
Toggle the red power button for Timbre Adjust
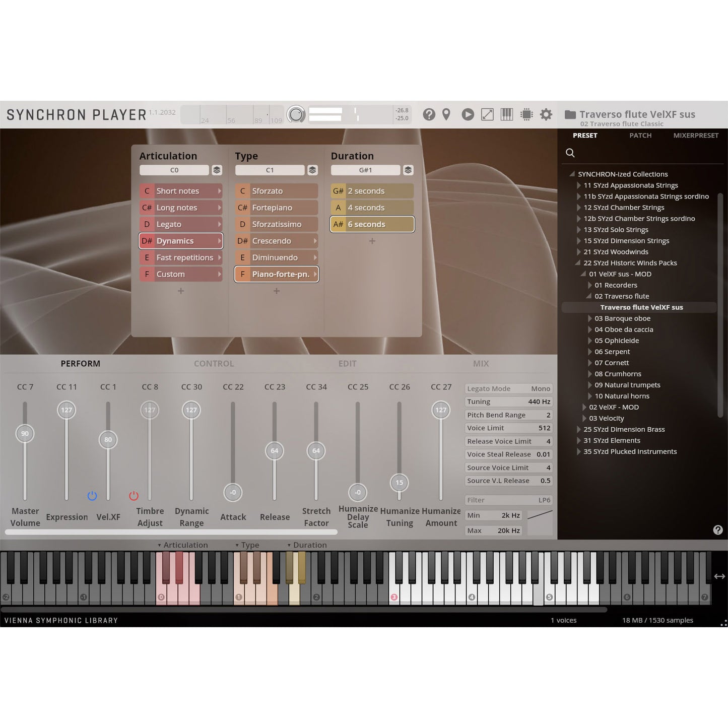click(134, 496)
